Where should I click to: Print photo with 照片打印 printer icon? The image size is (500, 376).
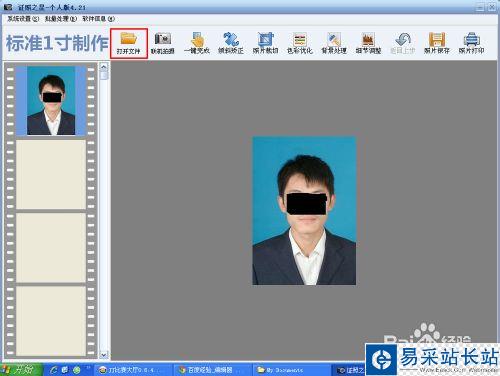(471, 43)
